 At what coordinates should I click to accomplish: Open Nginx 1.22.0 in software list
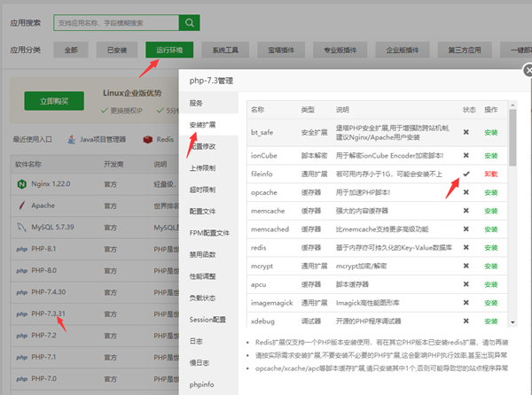click(x=51, y=184)
